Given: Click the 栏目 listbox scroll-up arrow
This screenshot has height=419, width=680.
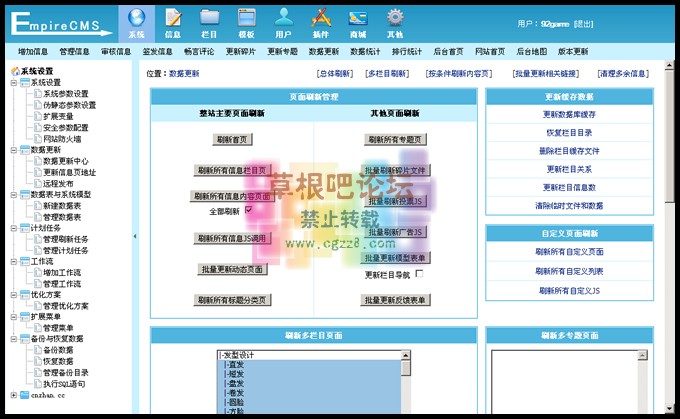Looking at the screenshot, I should click(405, 355).
